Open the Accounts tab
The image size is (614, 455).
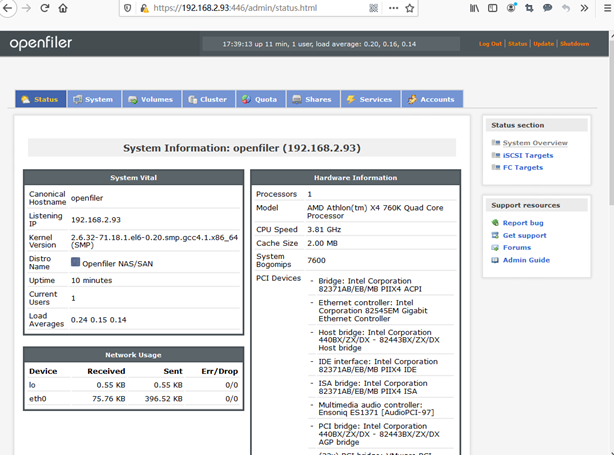point(432,99)
